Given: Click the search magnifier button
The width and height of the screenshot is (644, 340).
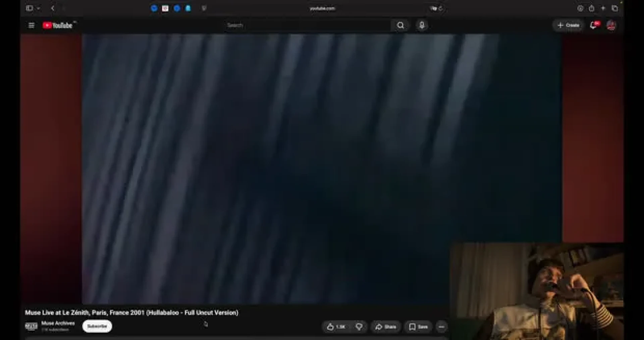Looking at the screenshot, I should tap(400, 25).
